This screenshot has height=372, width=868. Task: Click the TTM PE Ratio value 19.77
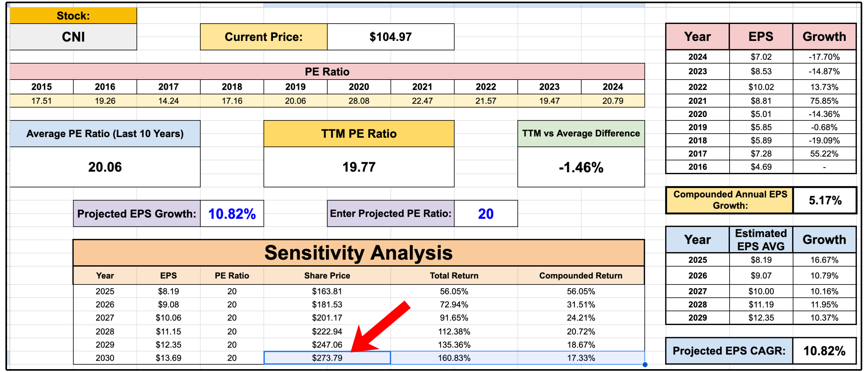(359, 167)
